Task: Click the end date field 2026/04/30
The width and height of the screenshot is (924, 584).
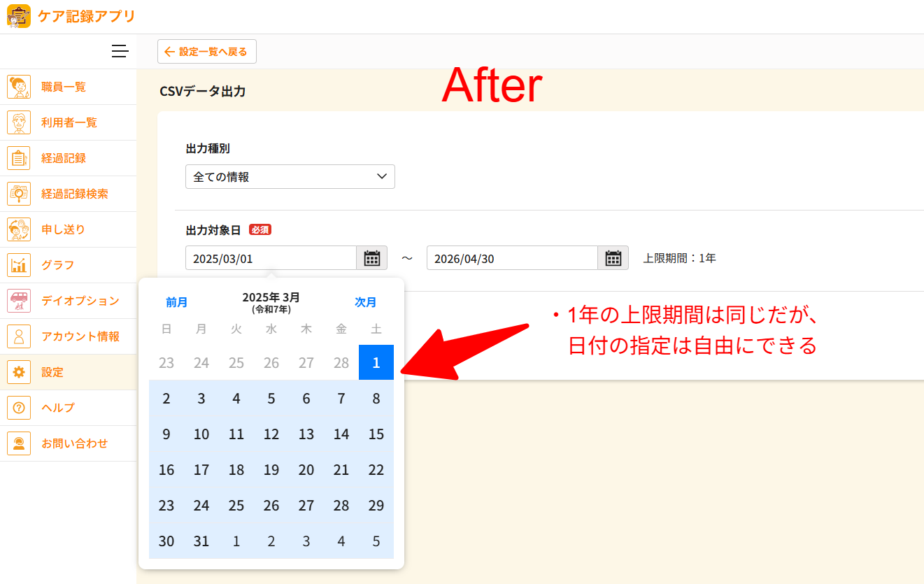Action: [x=512, y=258]
